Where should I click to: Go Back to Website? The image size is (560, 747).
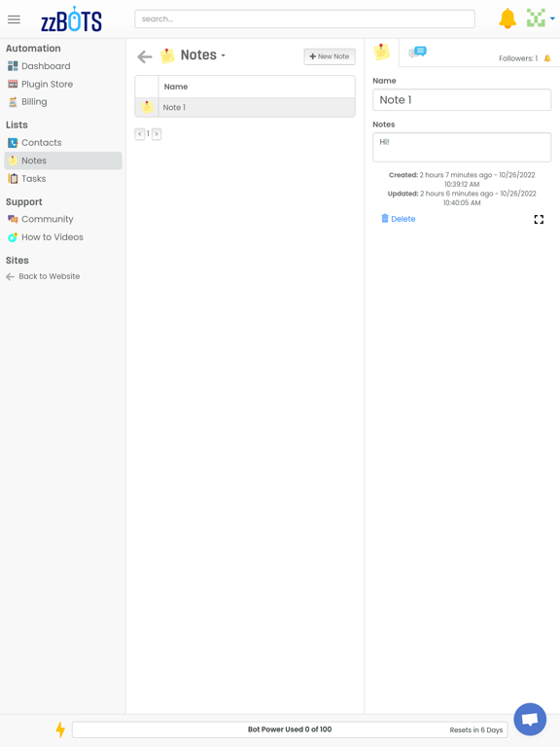pos(43,276)
